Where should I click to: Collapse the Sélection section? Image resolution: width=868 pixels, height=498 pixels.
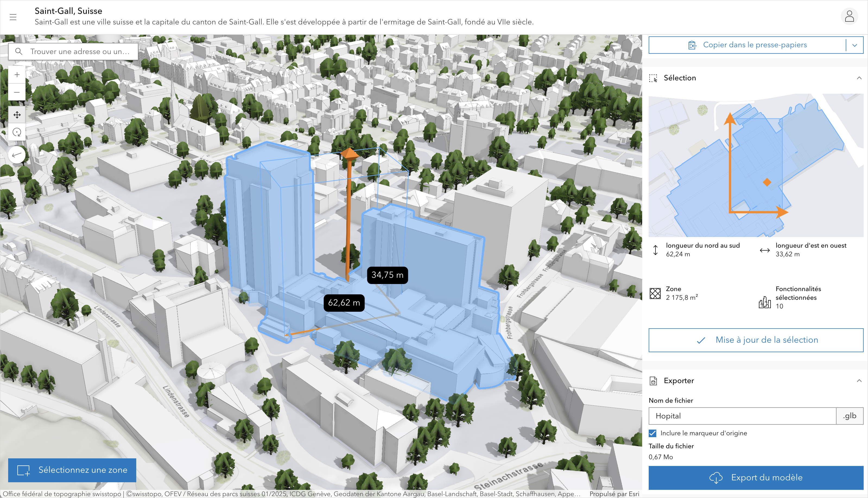coord(859,78)
